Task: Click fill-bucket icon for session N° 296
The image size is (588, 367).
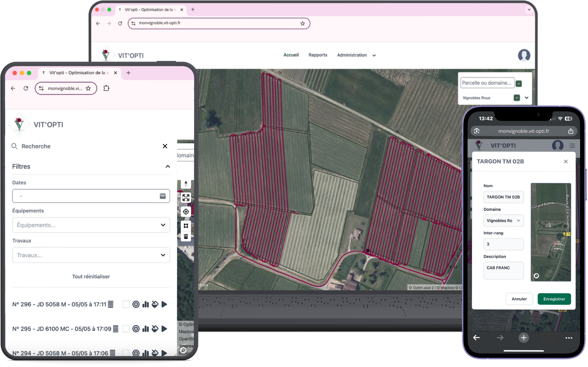Action: 155,305
